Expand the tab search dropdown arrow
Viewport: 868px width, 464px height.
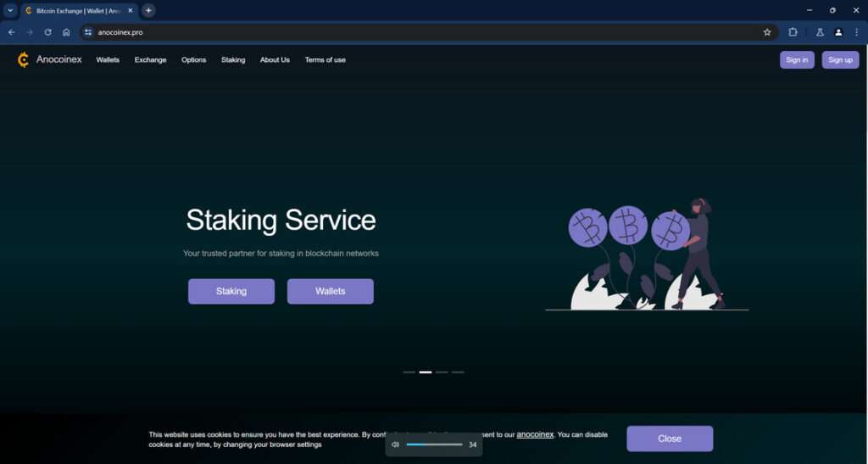[10, 10]
